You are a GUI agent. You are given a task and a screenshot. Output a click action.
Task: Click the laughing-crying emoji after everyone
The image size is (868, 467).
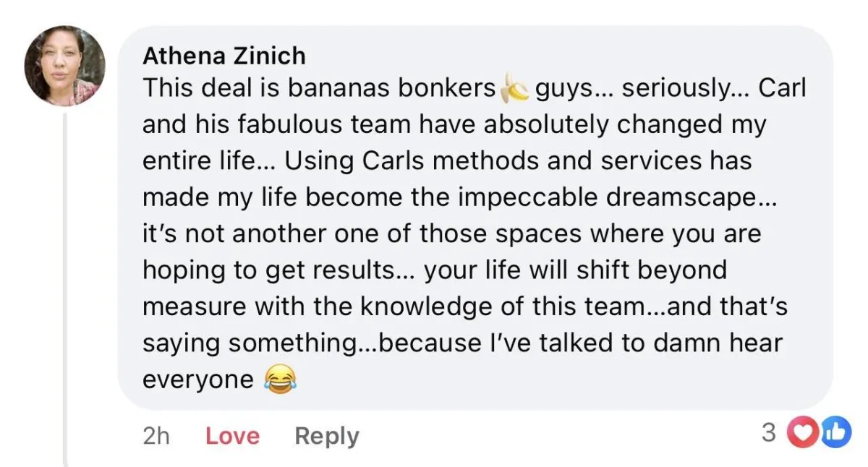coord(281,380)
